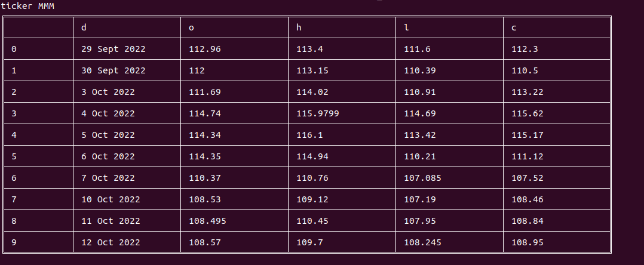Viewport: 644px width, 265px height.
Task: Select the 'c' column header
Action: (x=557, y=27)
